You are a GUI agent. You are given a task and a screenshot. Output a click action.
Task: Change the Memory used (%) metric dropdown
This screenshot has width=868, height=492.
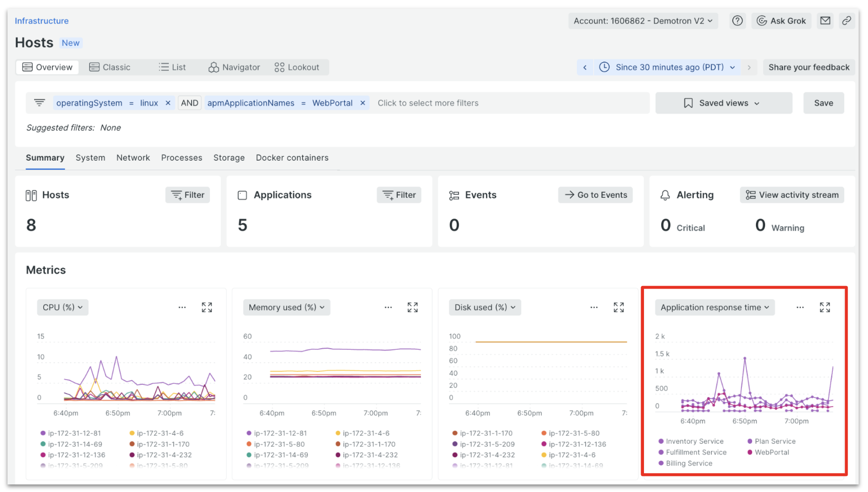click(286, 308)
